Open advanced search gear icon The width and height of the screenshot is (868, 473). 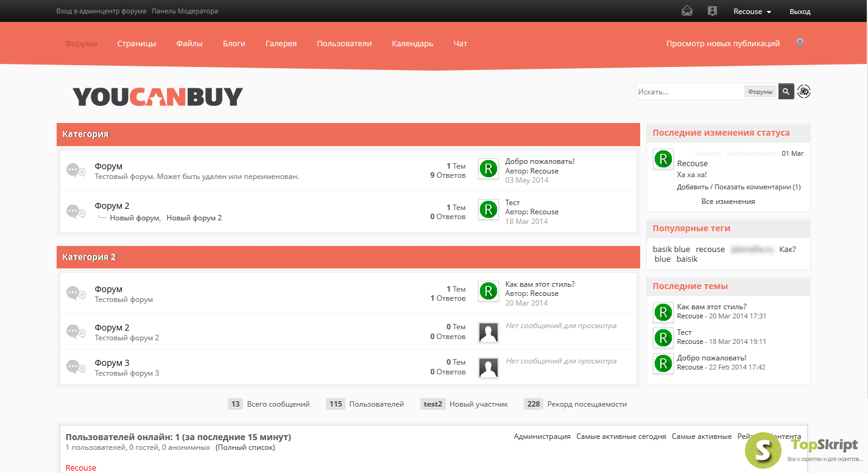pyautogui.click(x=804, y=91)
